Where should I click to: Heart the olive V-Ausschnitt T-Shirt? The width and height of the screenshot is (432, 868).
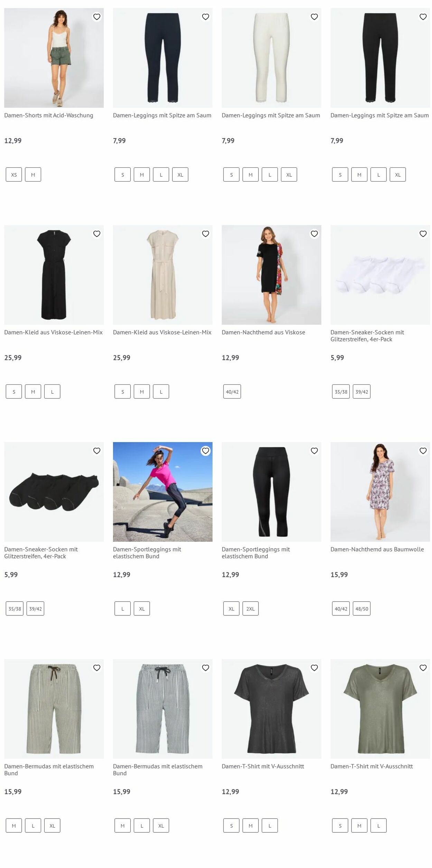423,668
